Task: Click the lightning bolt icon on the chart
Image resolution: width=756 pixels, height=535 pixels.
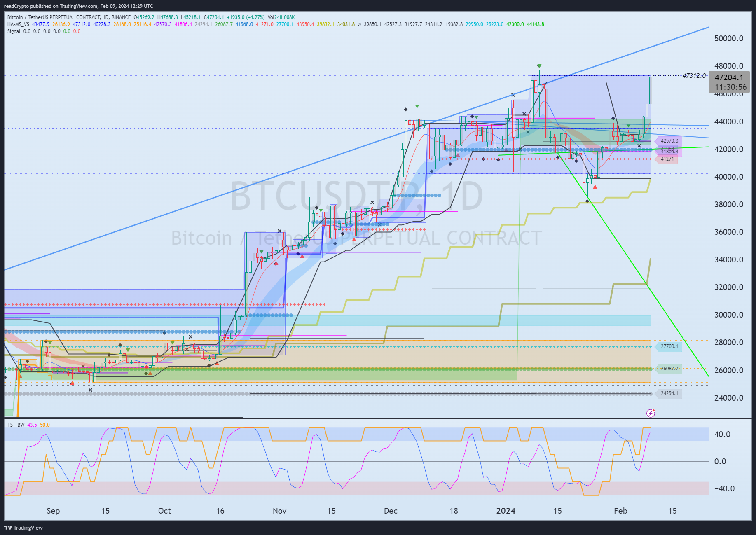Action: [x=651, y=413]
